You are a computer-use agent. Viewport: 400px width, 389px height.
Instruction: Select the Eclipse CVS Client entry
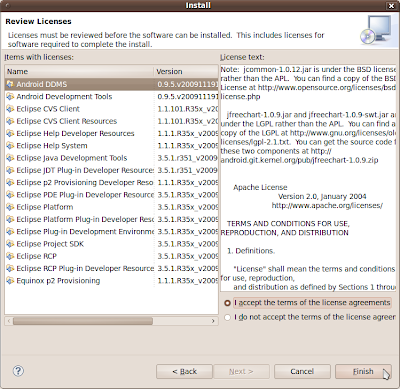coord(48,109)
